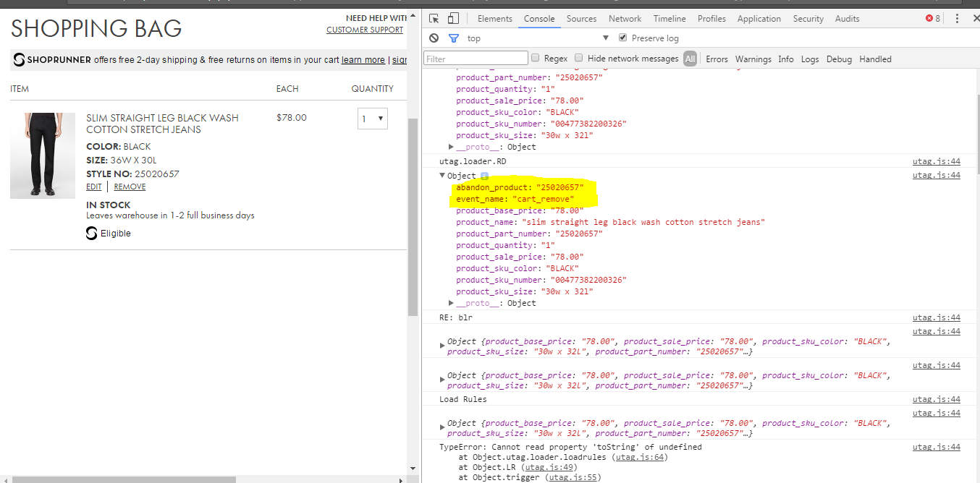
Task: Clear the console log icon
Action: (x=434, y=38)
